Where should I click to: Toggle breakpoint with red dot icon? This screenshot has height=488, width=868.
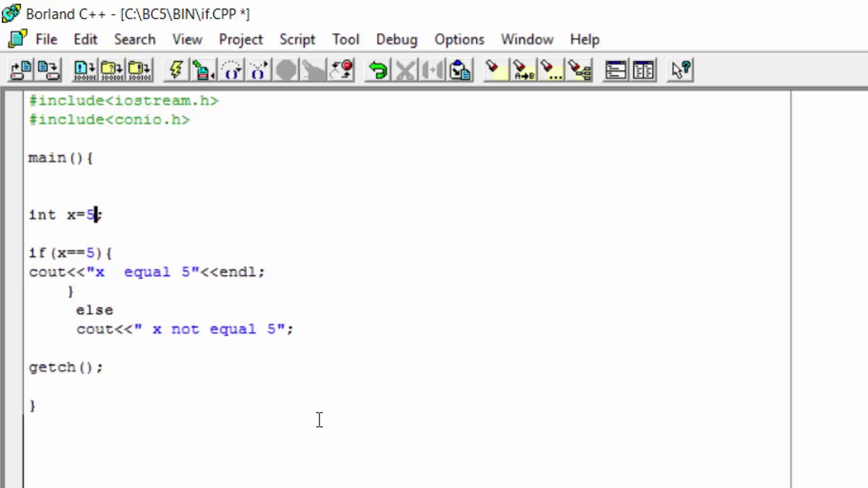pos(341,70)
